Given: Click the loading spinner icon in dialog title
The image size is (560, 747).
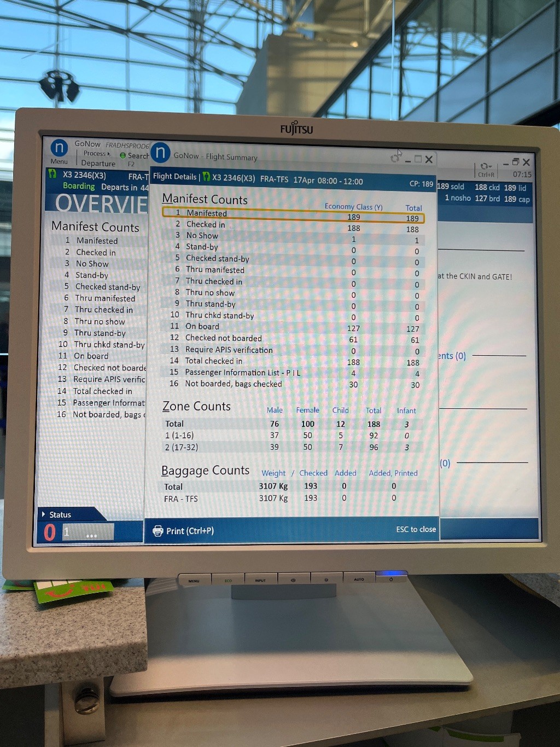Looking at the screenshot, I should 395,159.
